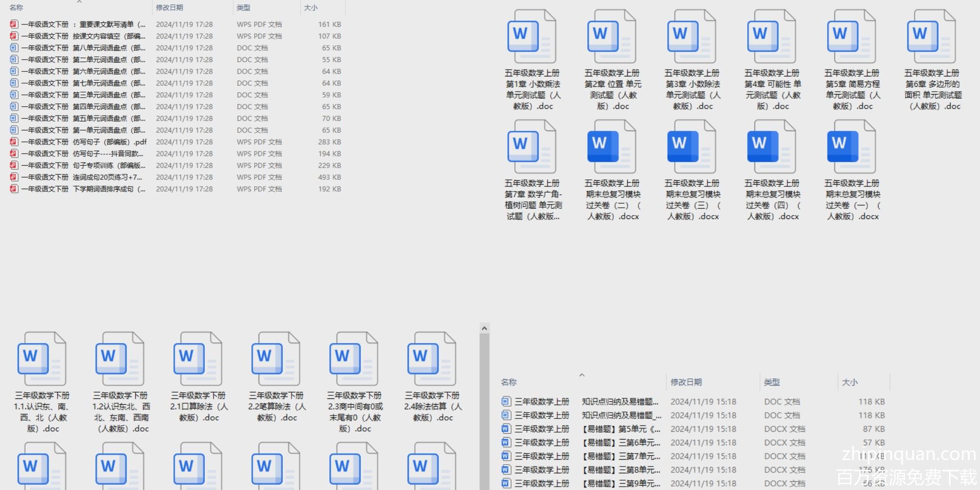Select the 2.1口算除法 Word file icon
Image resolution: width=980 pixels, height=490 pixels.
[x=198, y=359]
